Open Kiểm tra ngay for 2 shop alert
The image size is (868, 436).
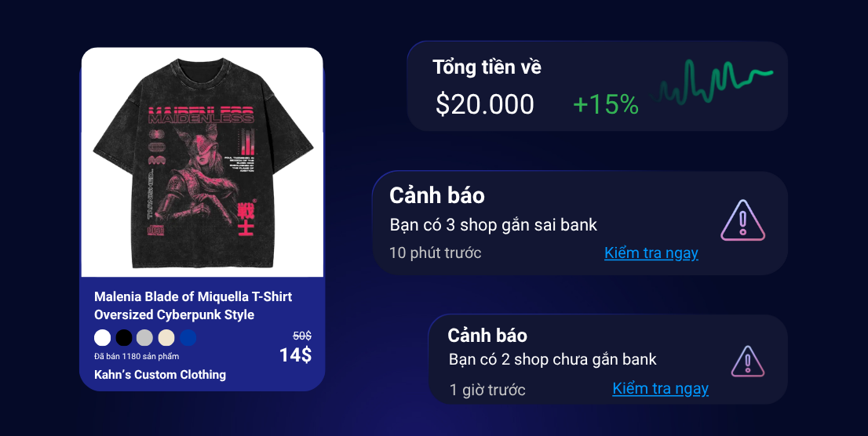(660, 388)
